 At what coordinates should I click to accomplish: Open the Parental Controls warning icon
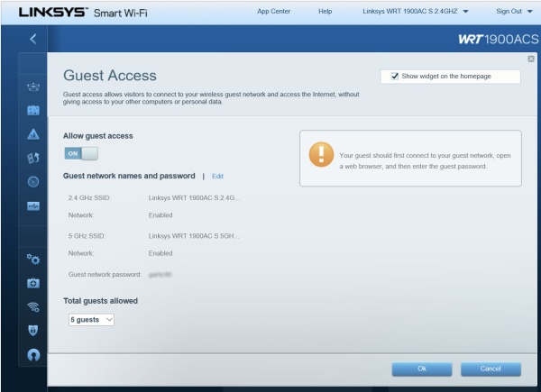pyautogui.click(x=33, y=134)
